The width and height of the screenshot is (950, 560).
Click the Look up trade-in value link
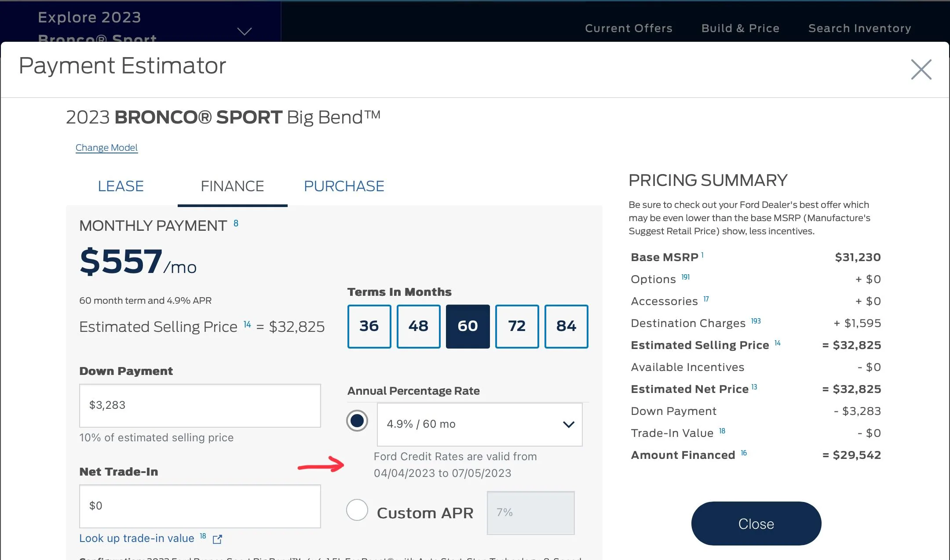(137, 538)
